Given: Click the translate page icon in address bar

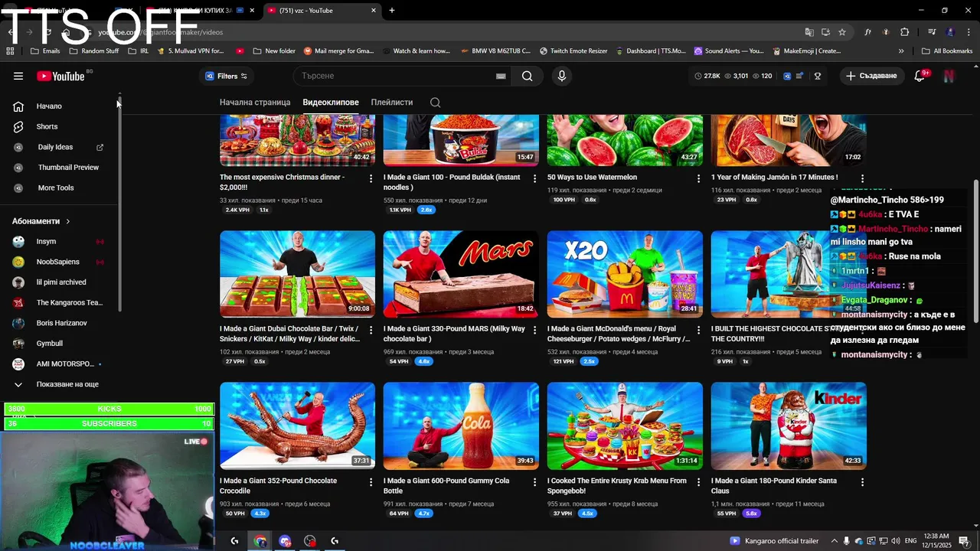Looking at the screenshot, I should [809, 32].
